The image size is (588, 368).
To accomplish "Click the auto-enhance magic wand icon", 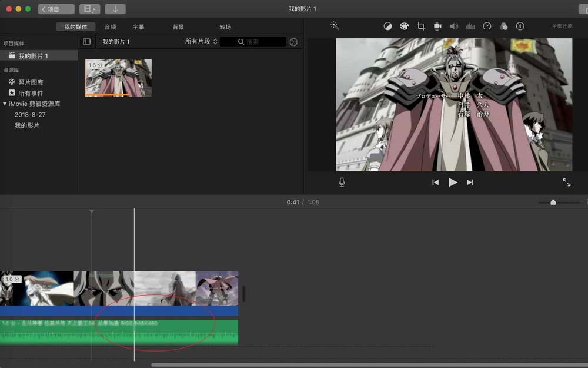I will [x=334, y=26].
